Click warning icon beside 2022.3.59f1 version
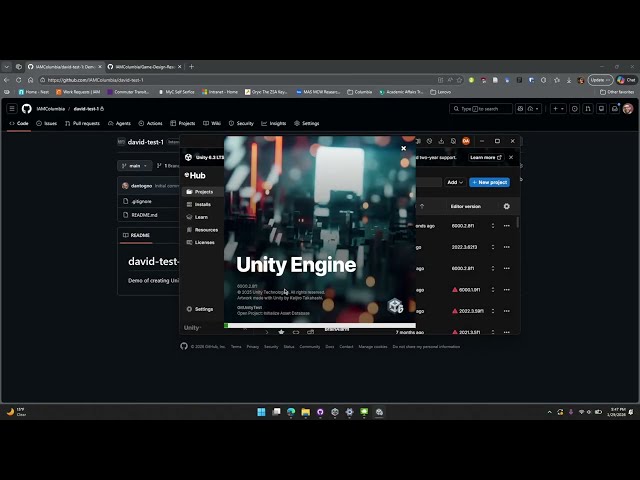Screen dimensions: 640x480 click(455, 311)
